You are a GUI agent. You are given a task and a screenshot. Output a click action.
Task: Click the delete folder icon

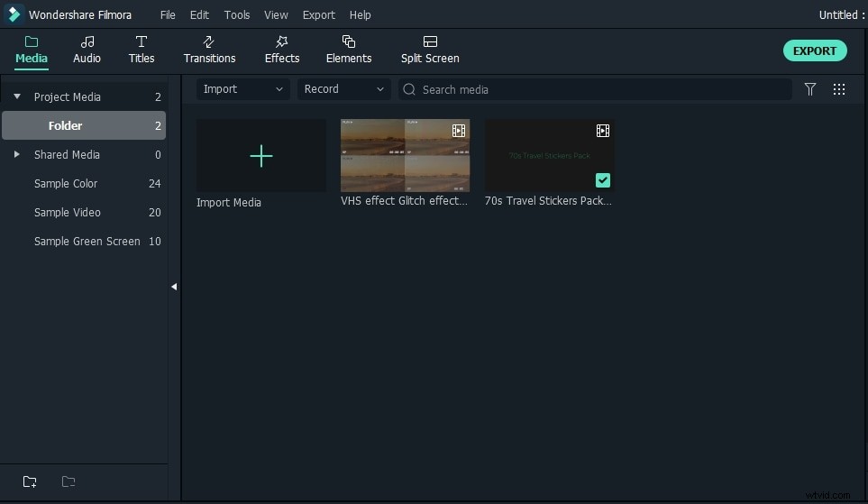[69, 481]
